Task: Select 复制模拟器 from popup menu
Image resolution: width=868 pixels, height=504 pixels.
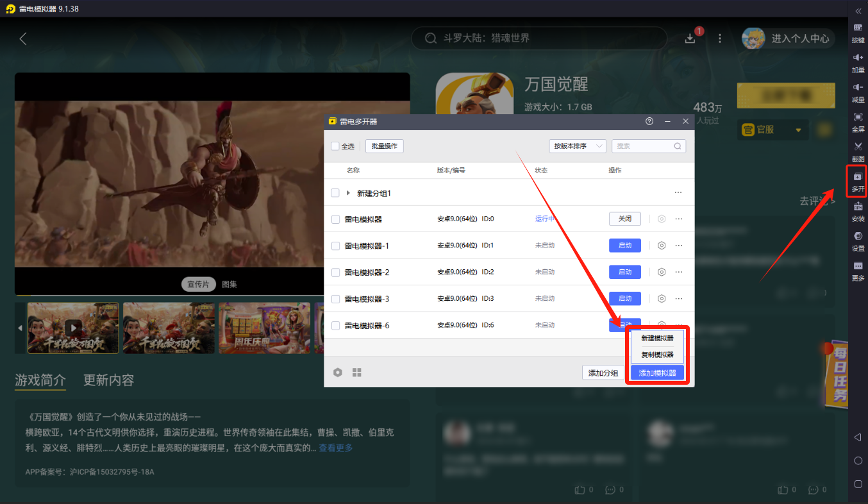Action: click(657, 355)
